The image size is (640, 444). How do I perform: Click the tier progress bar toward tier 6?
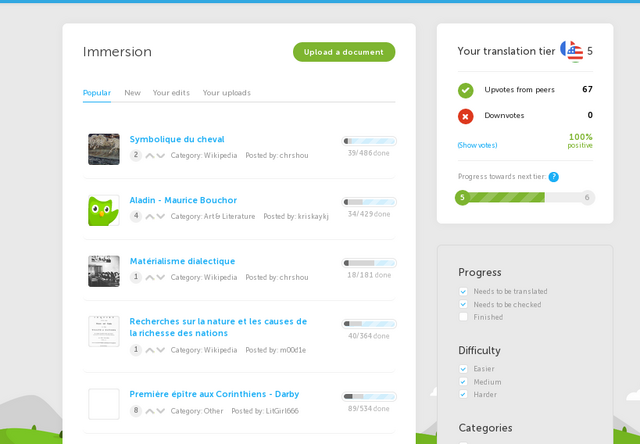(525, 198)
